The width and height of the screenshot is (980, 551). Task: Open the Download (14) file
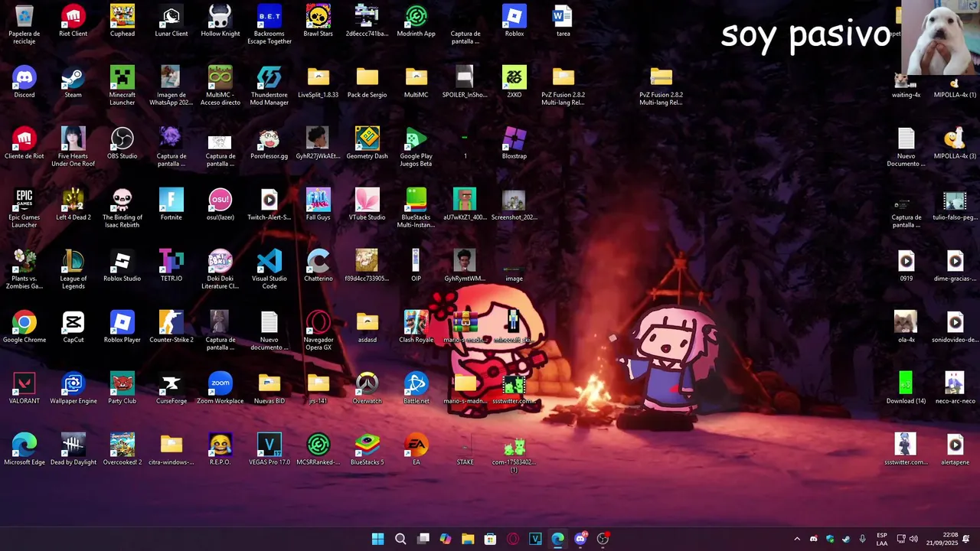[906, 388]
